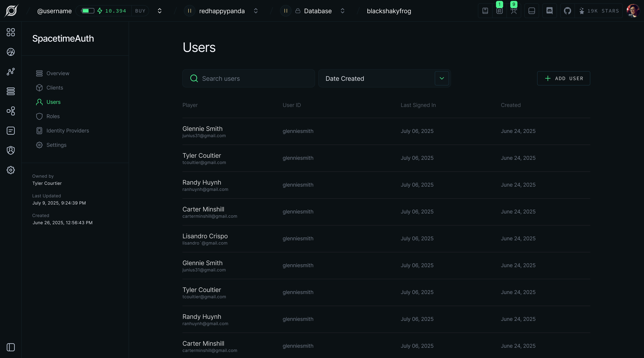Go to the Roles menu item
The height and width of the screenshot is (358, 644).
pyautogui.click(x=53, y=116)
